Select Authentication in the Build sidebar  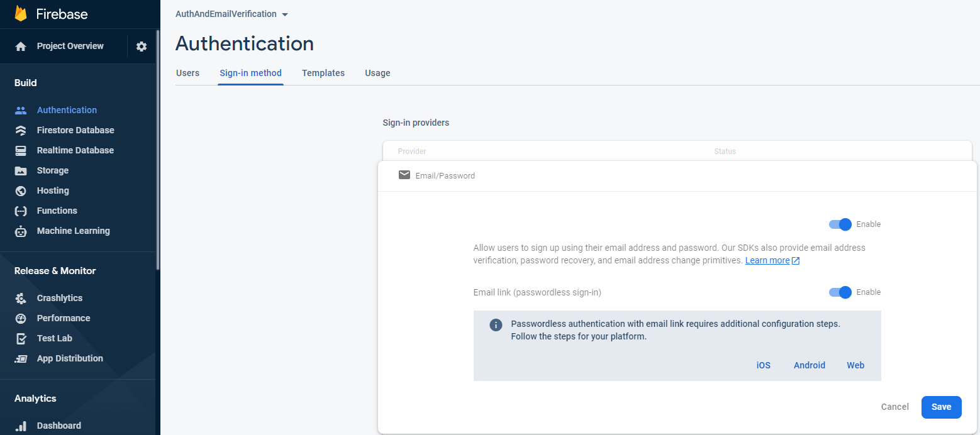[67, 109]
